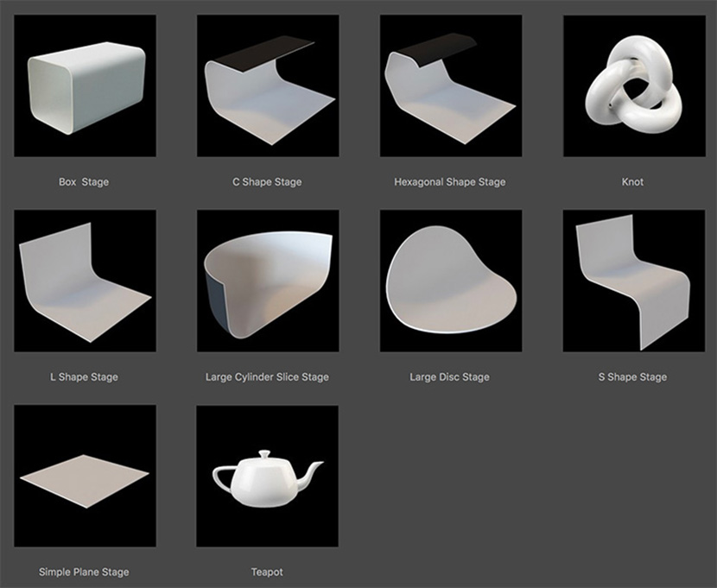The width and height of the screenshot is (717, 588).
Task: Click the "Large Disc Stage" label
Action: click(449, 377)
